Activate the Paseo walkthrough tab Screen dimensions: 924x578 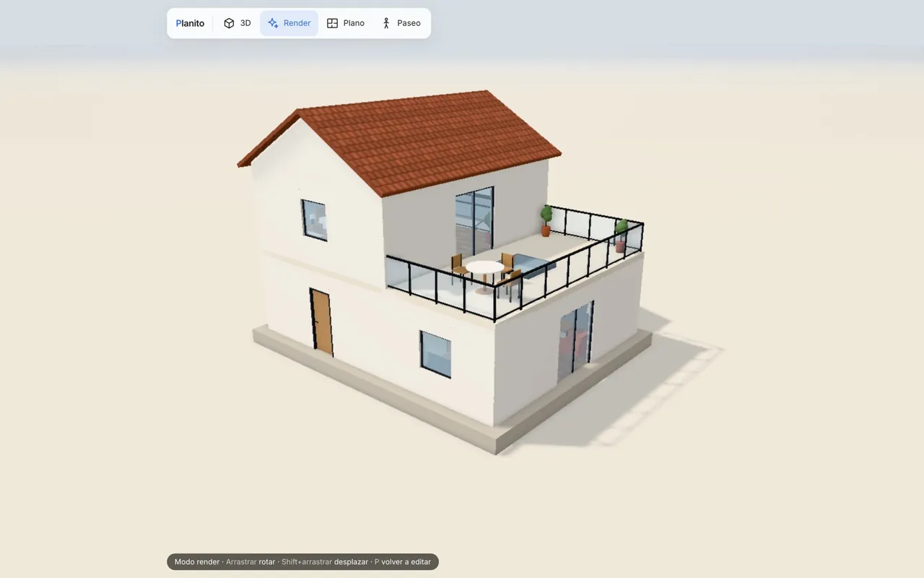(x=401, y=23)
